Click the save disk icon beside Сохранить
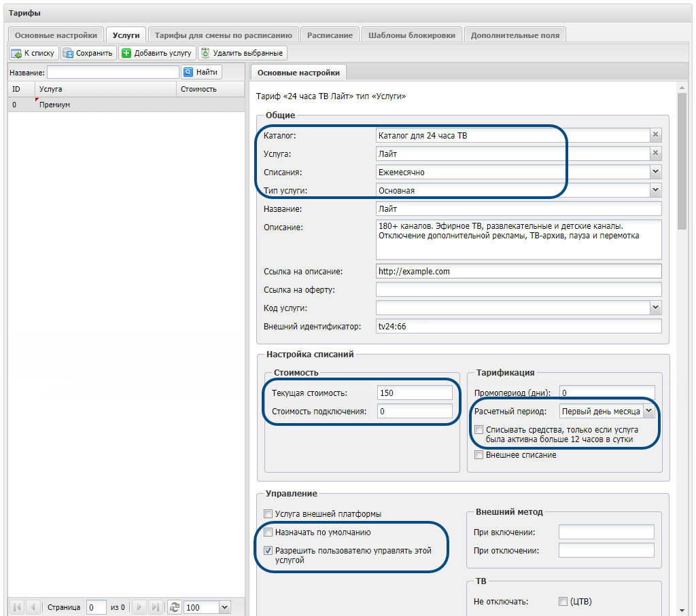This screenshot has width=696, height=616. [68, 54]
